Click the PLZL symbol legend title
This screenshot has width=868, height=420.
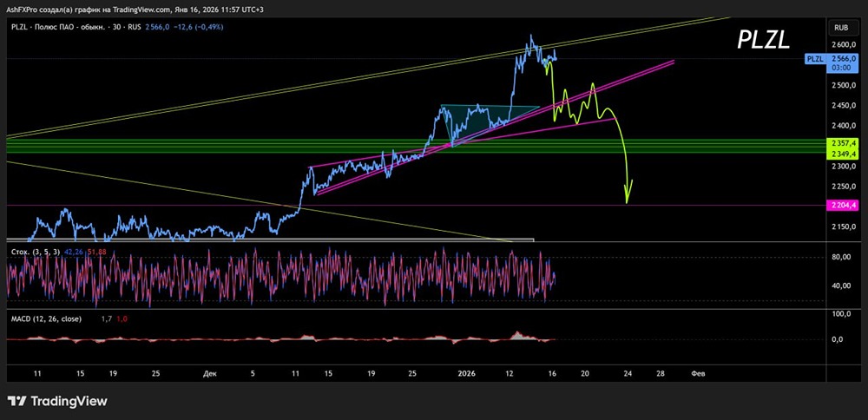(x=76, y=27)
